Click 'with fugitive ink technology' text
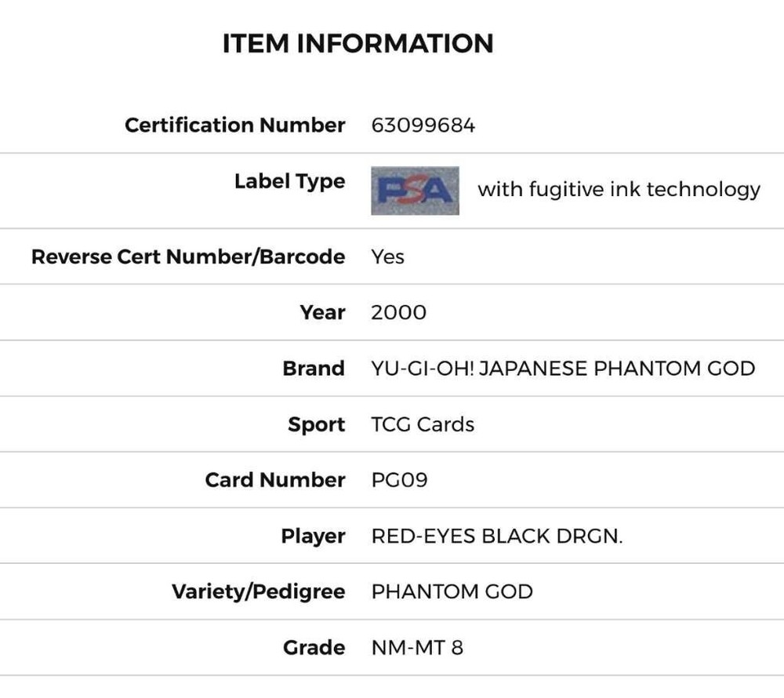Image resolution: width=784 pixels, height=698 pixels. (x=619, y=190)
